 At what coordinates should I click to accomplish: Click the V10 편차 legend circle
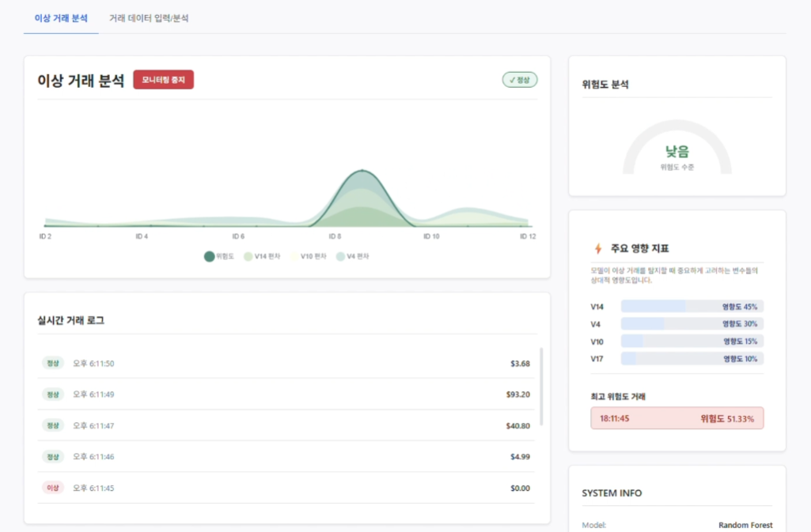tap(294, 256)
